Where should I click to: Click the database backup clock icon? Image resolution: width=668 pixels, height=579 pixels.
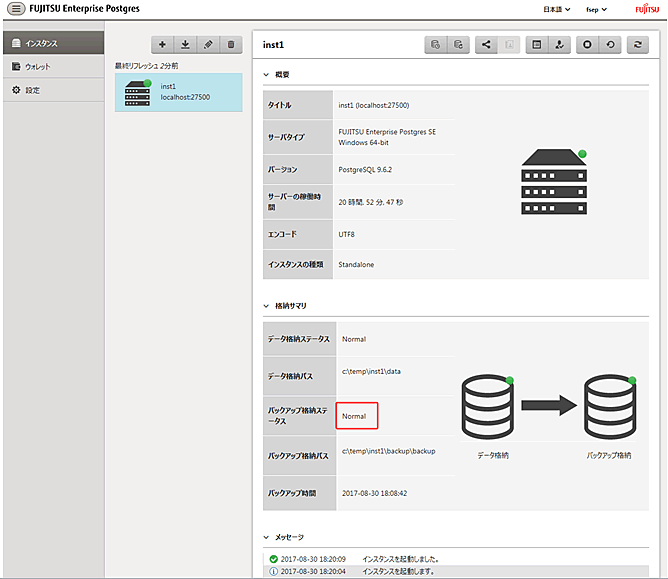tap(435, 45)
